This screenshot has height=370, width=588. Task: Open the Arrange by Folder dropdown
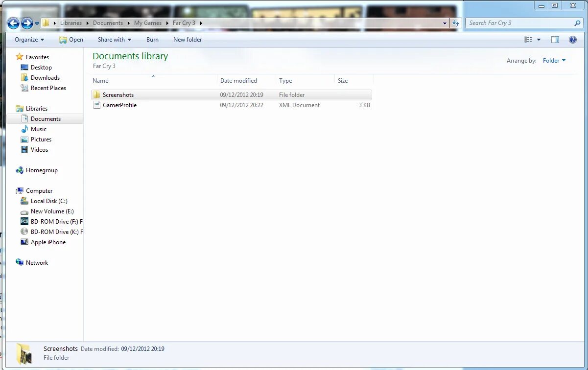tap(554, 61)
